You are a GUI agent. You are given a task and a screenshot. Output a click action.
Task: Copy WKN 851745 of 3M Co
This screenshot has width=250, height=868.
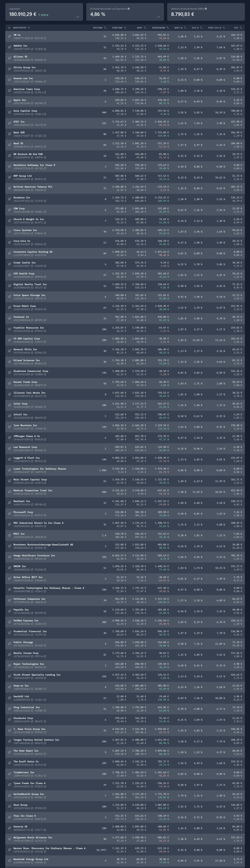45,38
